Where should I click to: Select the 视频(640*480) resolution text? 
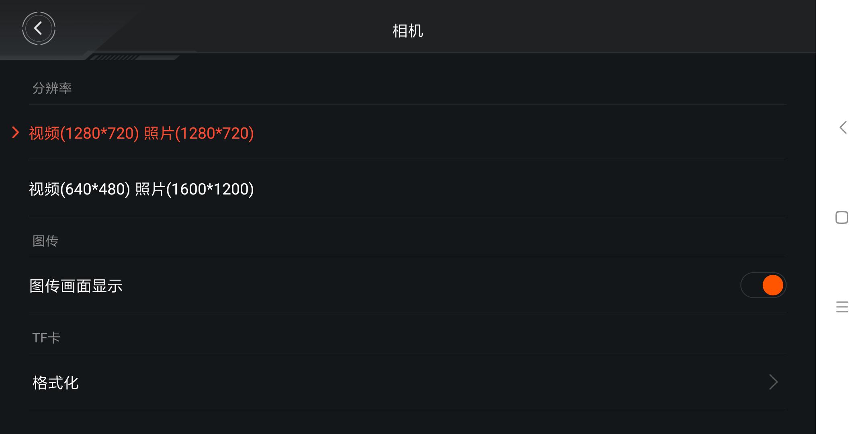click(x=80, y=189)
